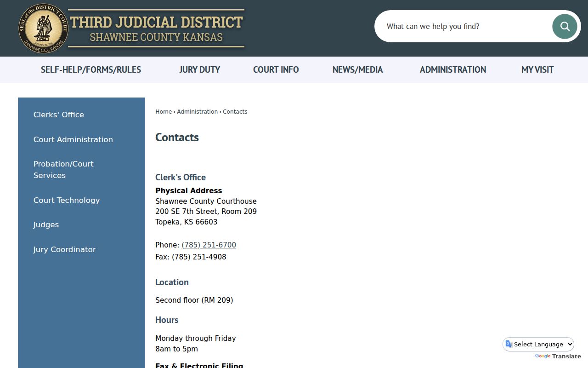Open Court Administration sidebar link

[73, 139]
